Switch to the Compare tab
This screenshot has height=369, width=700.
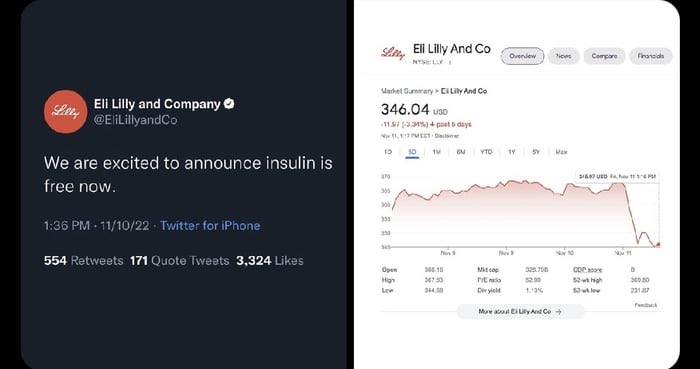coord(604,56)
